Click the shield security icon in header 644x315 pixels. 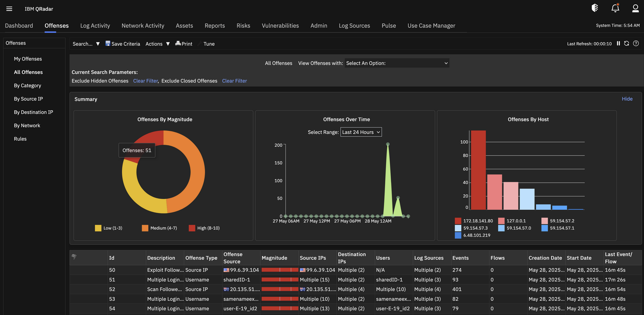coord(595,8)
